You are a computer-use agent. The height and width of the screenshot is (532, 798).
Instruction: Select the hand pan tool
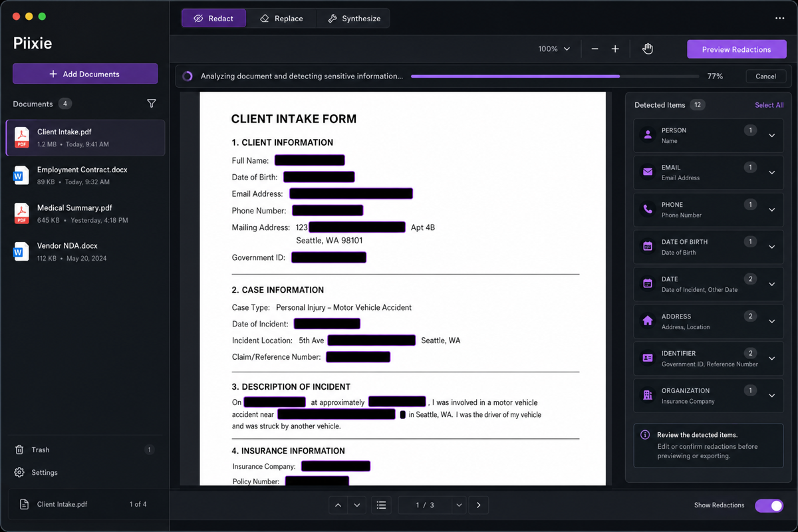coord(648,49)
